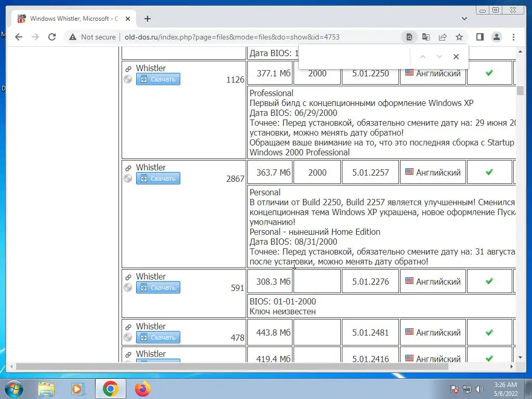The width and height of the screenshot is (532, 399).
Task: Jump to previous find result
Action: [x=423, y=57]
